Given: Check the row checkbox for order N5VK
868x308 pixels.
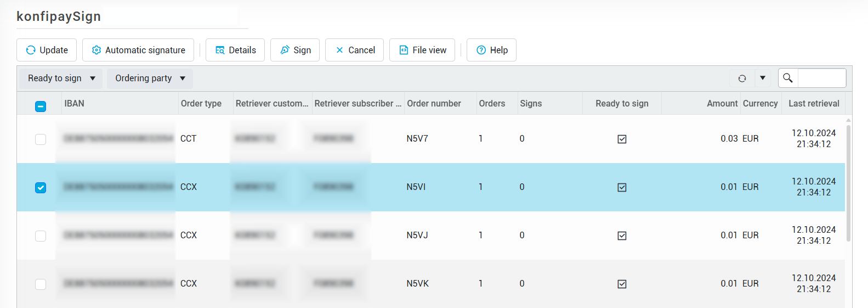Looking at the screenshot, I should tap(41, 284).
